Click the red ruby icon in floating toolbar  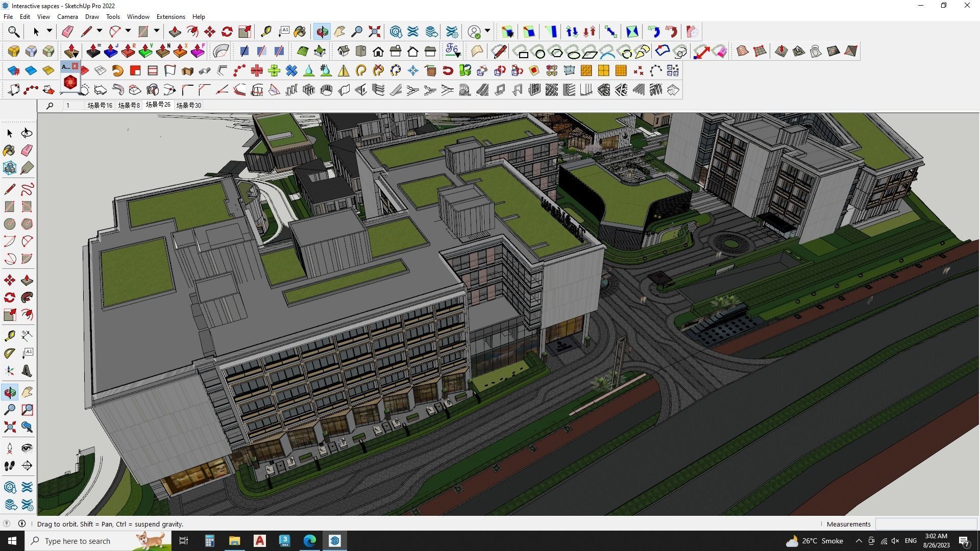(x=70, y=82)
